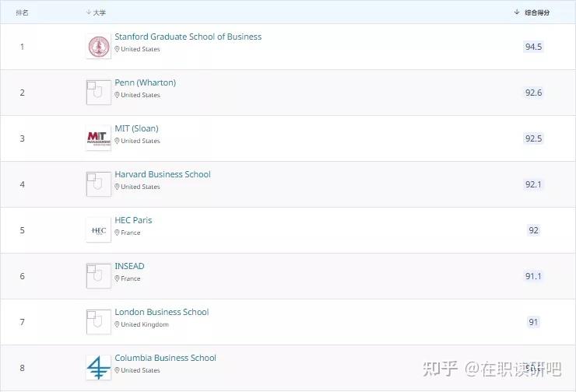
Task: Click the London Business School placeholder logo
Action: (x=98, y=322)
